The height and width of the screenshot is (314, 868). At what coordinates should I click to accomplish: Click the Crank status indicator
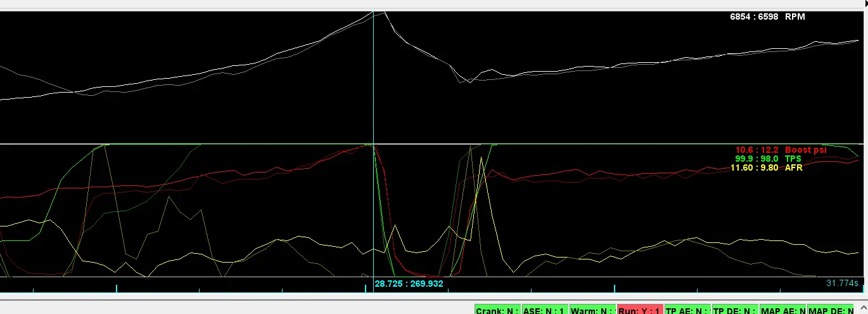498,310
